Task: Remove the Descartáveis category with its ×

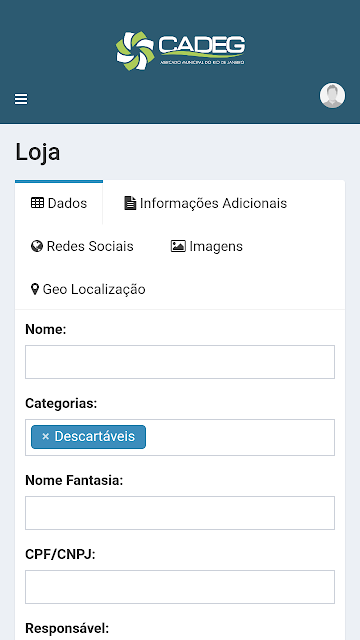Action: tap(45, 437)
